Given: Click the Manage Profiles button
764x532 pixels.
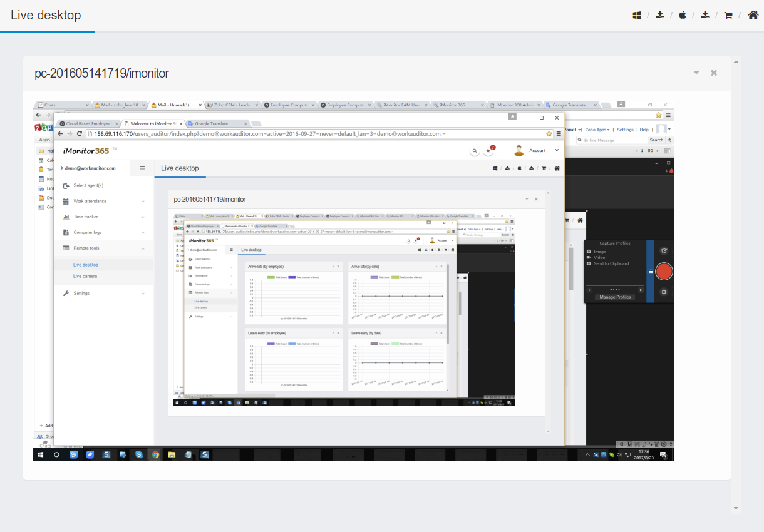Looking at the screenshot, I should click(615, 297).
